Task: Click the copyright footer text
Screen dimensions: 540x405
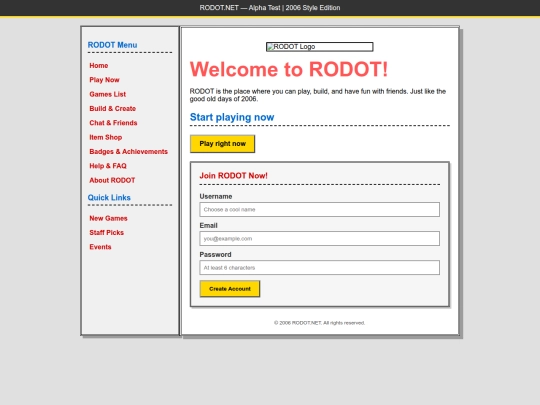Action: point(320,323)
